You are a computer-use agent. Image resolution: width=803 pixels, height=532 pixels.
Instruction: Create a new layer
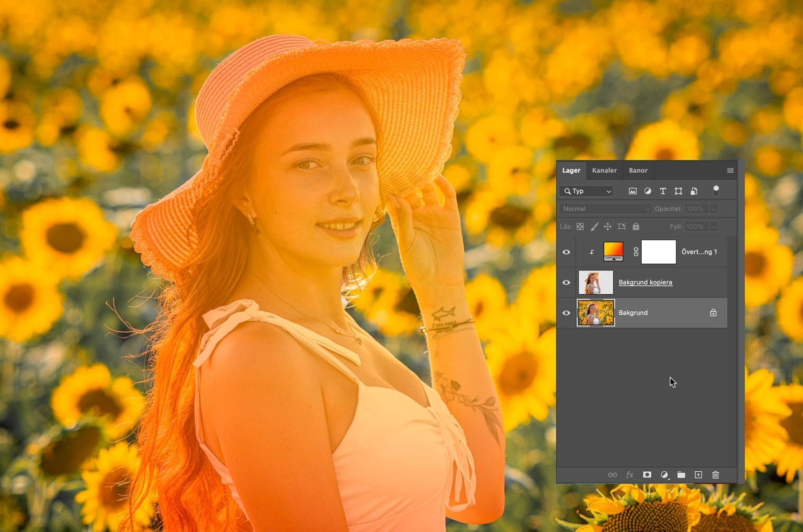698,475
